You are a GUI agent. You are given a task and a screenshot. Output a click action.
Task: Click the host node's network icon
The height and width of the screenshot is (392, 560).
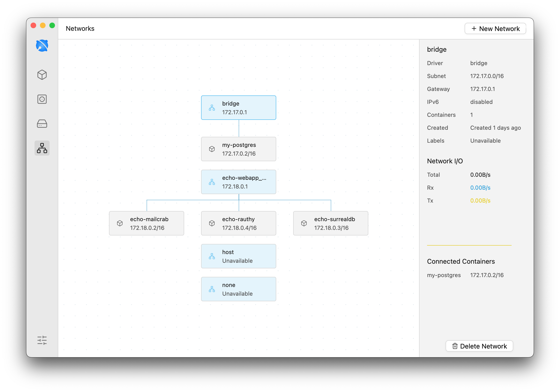[212, 256]
